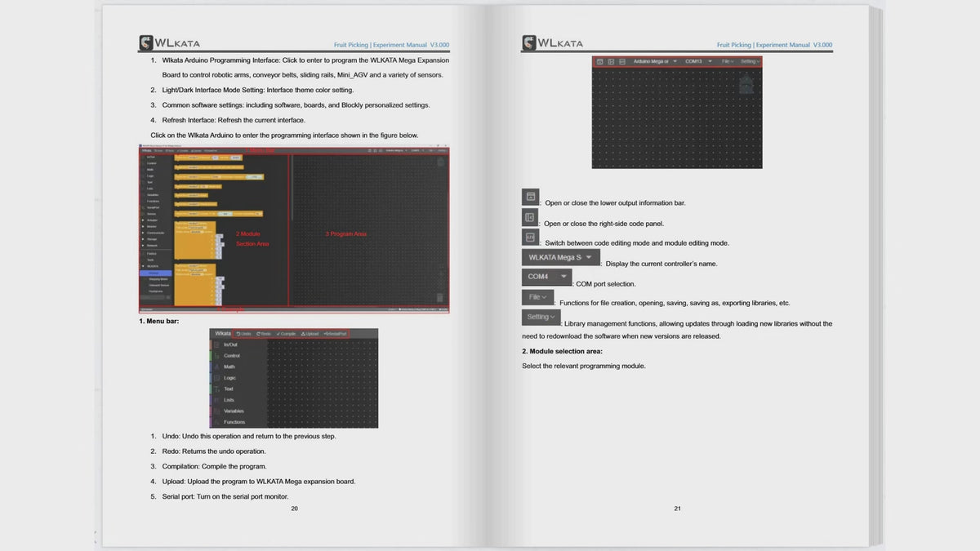The width and height of the screenshot is (980, 551).
Task: Select the Logic module category
Action: click(230, 378)
